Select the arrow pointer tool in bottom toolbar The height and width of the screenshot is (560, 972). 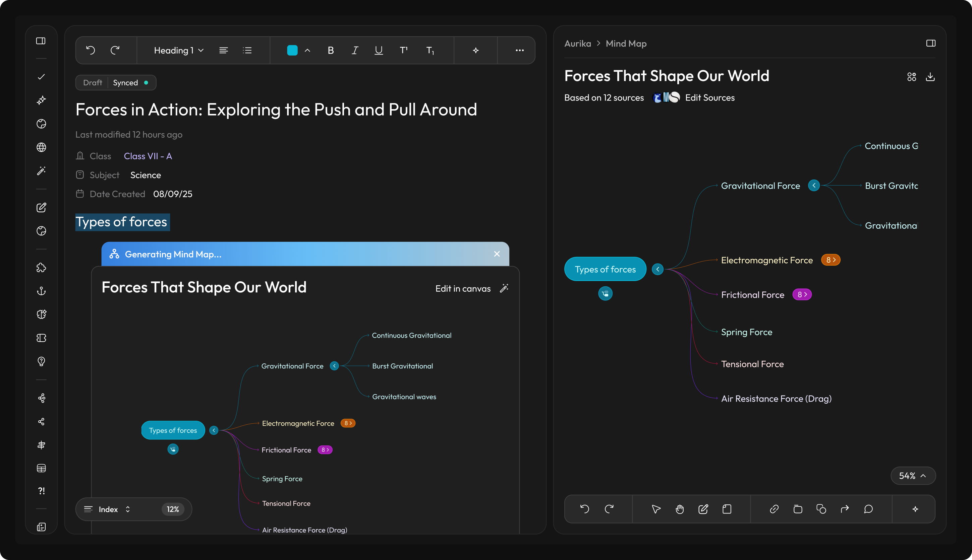pos(656,509)
